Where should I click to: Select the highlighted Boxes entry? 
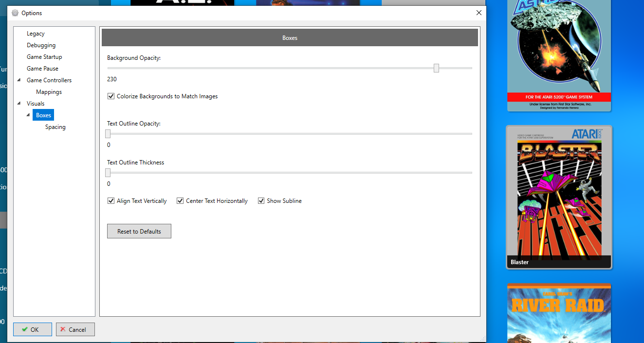point(43,115)
